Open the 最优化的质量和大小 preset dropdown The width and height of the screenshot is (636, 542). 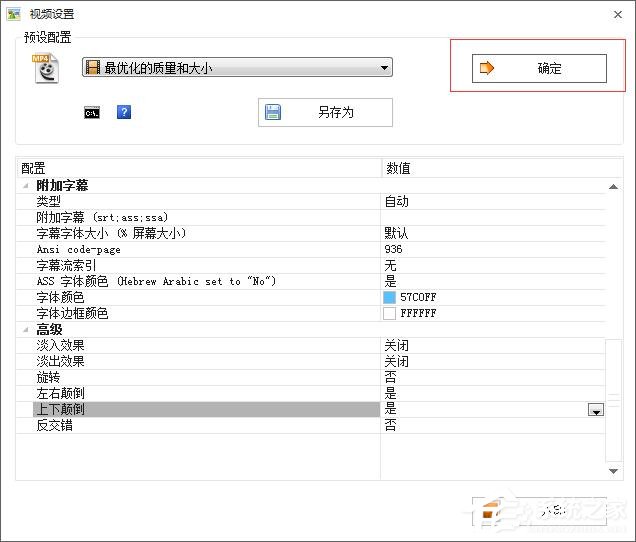pos(384,68)
